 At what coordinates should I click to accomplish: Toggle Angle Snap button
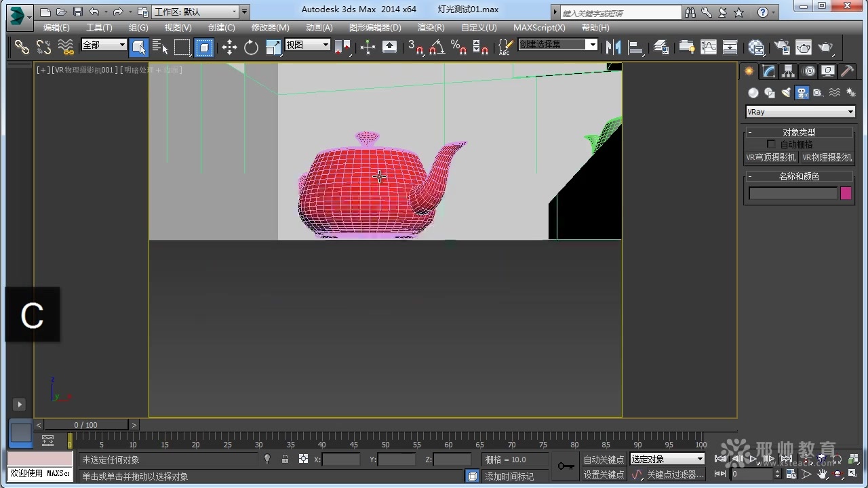tap(437, 47)
